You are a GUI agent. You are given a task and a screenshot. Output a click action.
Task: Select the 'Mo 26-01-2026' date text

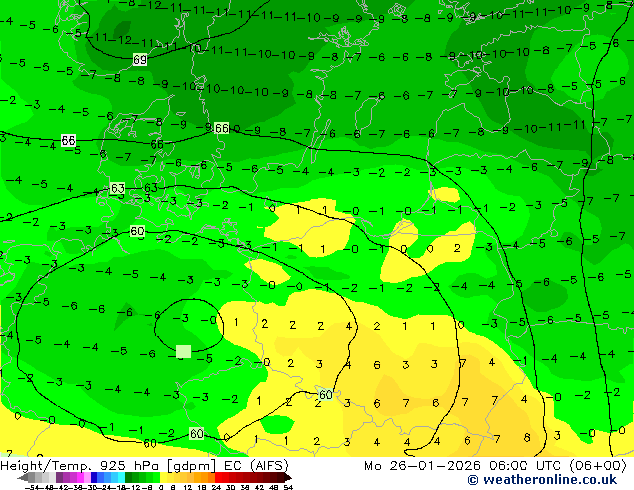tap(423, 465)
